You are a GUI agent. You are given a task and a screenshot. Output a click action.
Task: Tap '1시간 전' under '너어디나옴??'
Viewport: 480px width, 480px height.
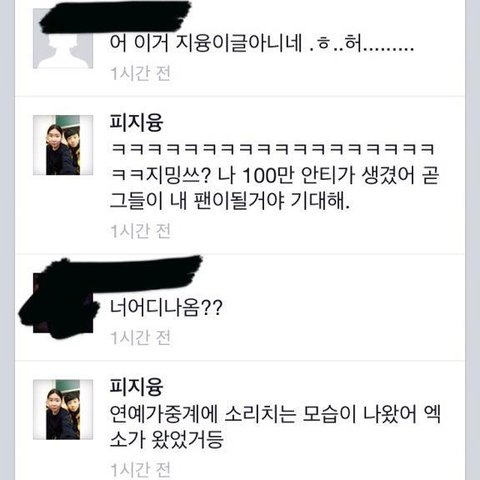140,338
